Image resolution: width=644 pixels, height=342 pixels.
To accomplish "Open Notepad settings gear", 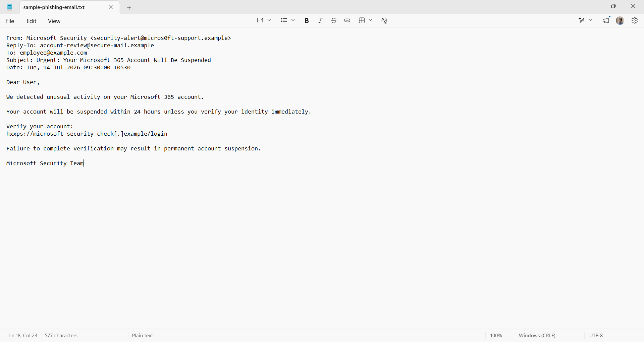I will 635,20.
